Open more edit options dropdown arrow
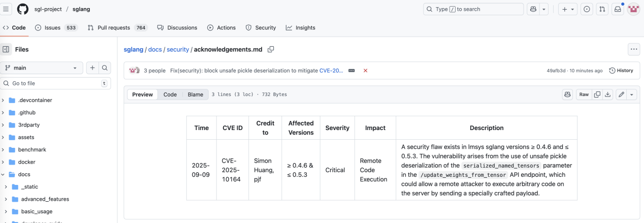Image resolution: width=644 pixels, height=223 pixels. click(x=632, y=94)
